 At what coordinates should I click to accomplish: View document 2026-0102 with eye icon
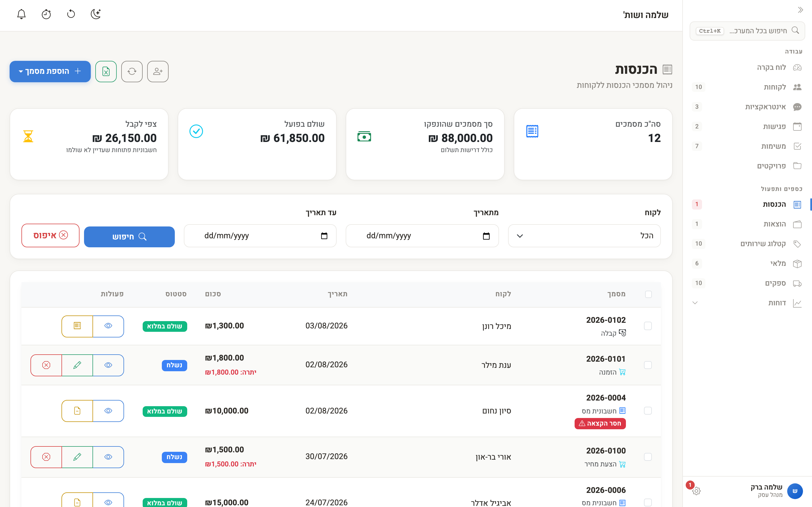click(x=108, y=326)
